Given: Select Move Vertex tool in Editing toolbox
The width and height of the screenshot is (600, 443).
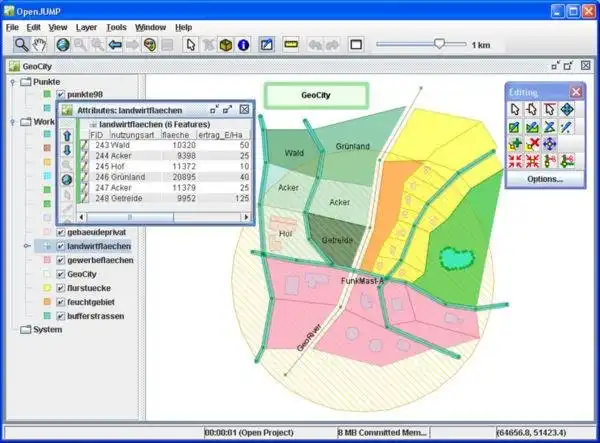Looking at the screenshot, I should pyautogui.click(x=549, y=144).
